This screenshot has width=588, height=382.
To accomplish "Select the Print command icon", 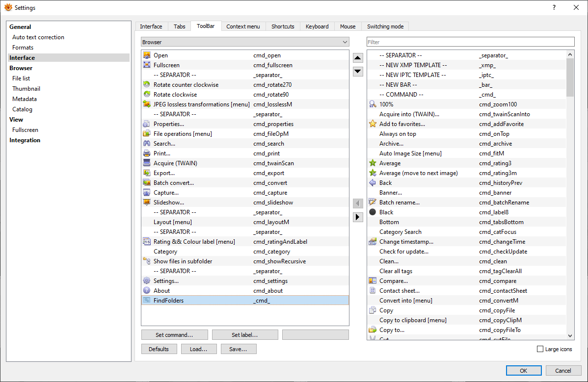I will pyautogui.click(x=146, y=153).
